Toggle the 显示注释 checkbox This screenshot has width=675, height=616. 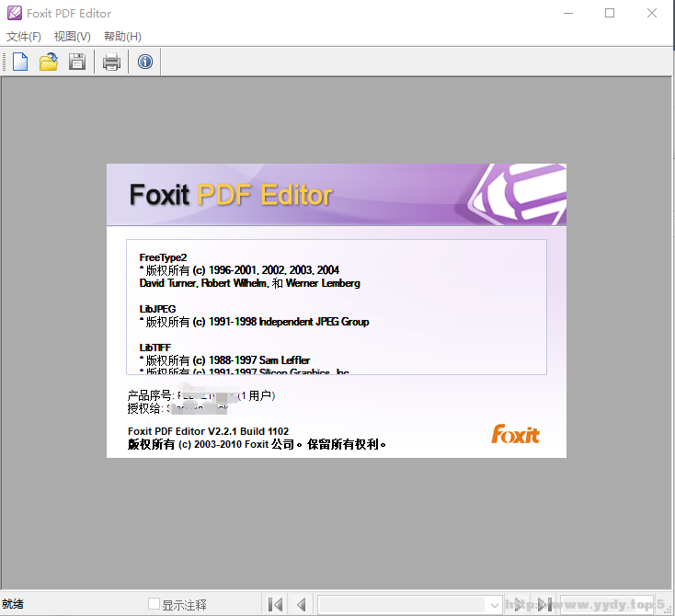click(154, 604)
